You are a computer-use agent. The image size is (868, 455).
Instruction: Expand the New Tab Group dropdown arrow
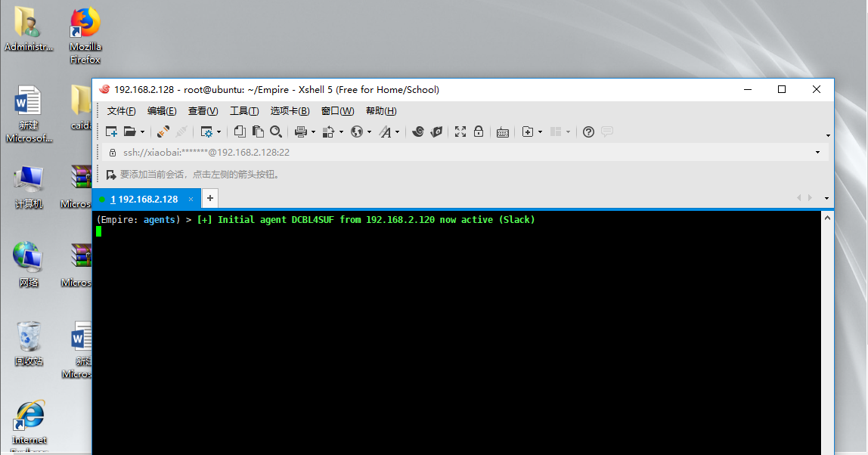pyautogui.click(x=540, y=132)
